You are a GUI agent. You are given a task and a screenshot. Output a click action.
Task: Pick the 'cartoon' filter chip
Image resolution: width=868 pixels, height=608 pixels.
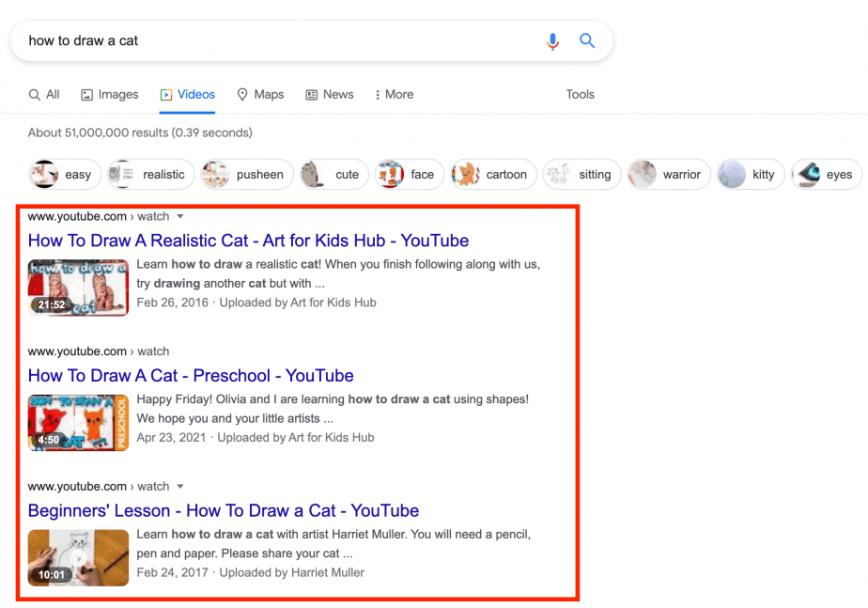pyautogui.click(x=493, y=175)
